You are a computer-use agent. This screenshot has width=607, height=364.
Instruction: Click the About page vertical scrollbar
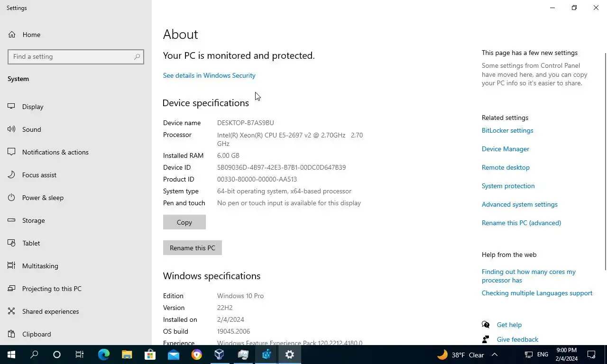[x=605, y=161]
